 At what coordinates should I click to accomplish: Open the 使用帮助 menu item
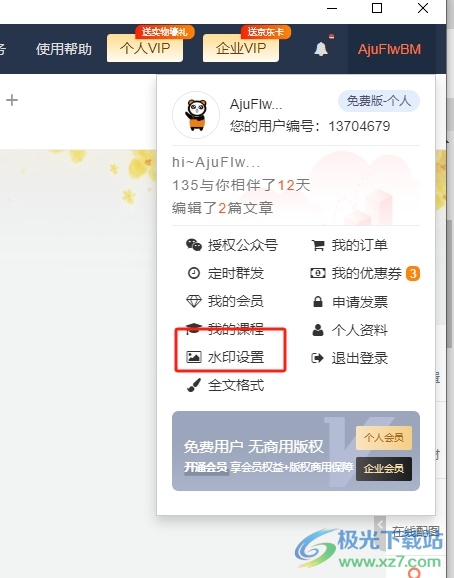64,49
